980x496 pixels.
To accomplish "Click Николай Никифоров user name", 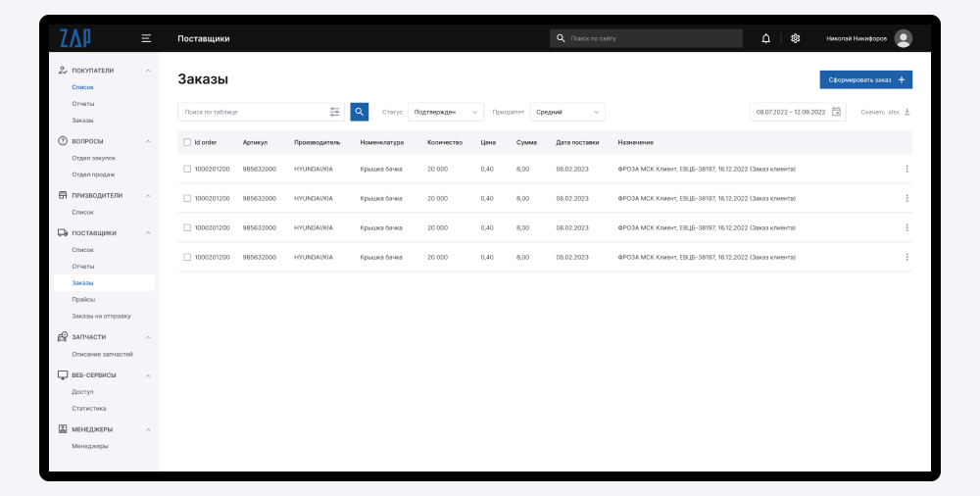I will [x=857, y=39].
